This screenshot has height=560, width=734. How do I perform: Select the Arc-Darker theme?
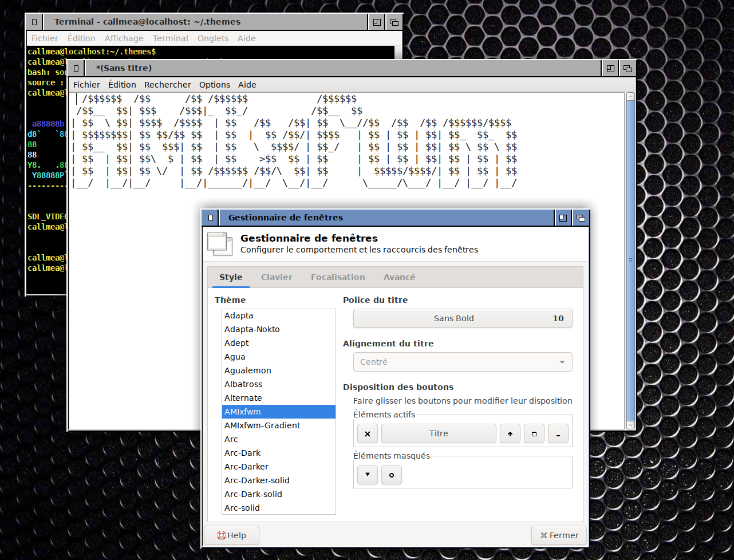click(279, 467)
